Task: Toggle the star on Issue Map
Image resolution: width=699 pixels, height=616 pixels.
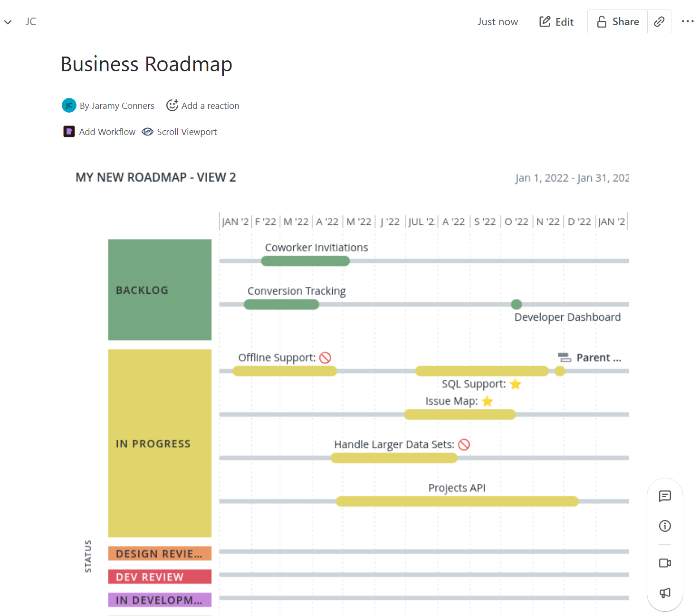Action: [x=487, y=401]
